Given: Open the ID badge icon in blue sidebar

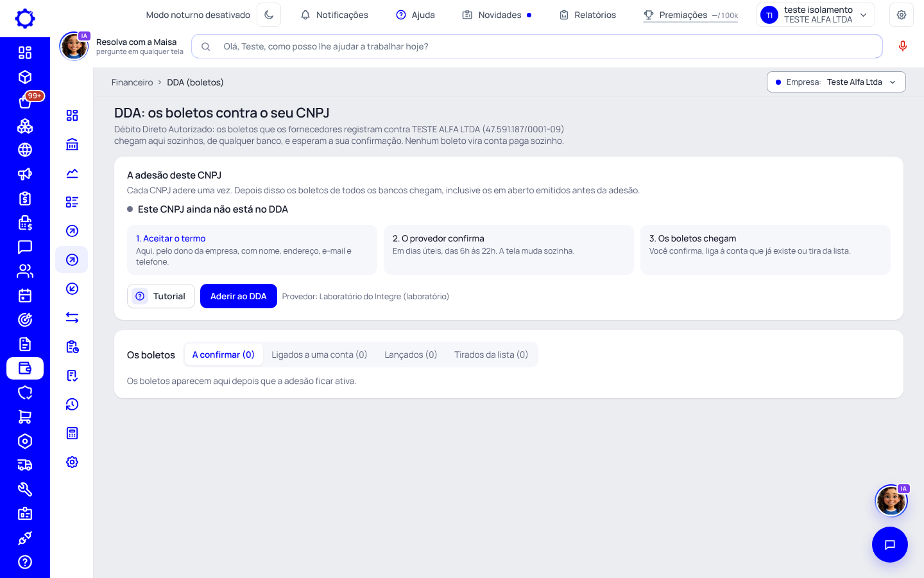Looking at the screenshot, I should (x=25, y=514).
